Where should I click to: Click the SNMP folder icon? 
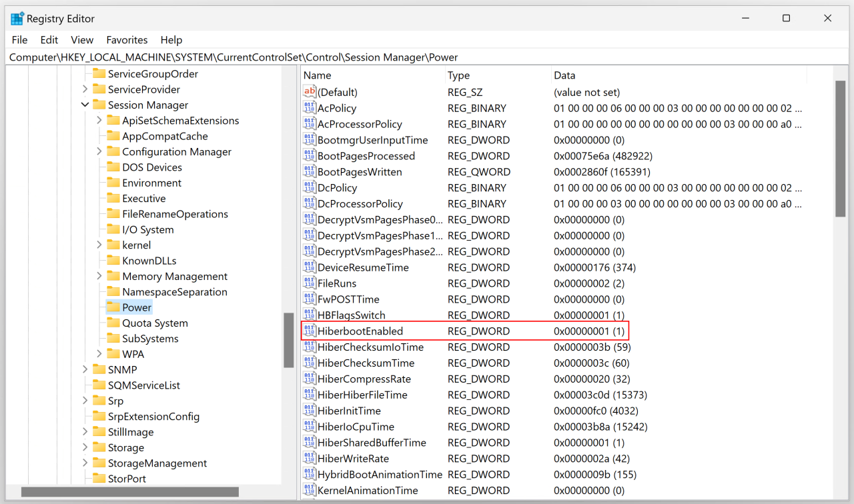point(99,369)
